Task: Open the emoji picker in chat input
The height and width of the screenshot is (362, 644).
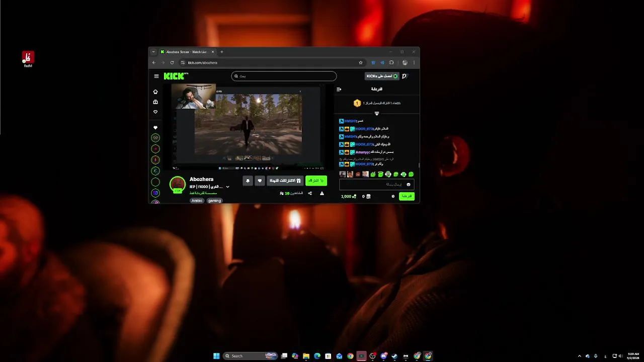Action: click(409, 185)
